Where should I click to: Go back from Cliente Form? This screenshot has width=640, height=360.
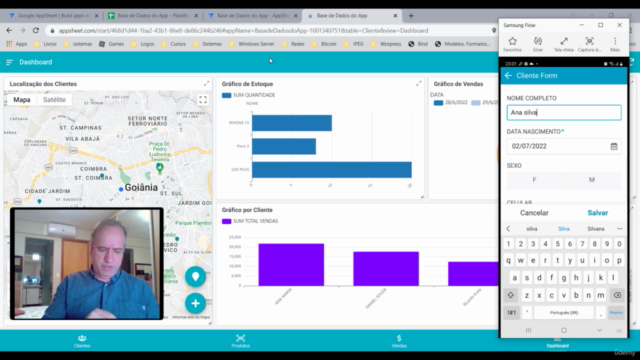508,76
